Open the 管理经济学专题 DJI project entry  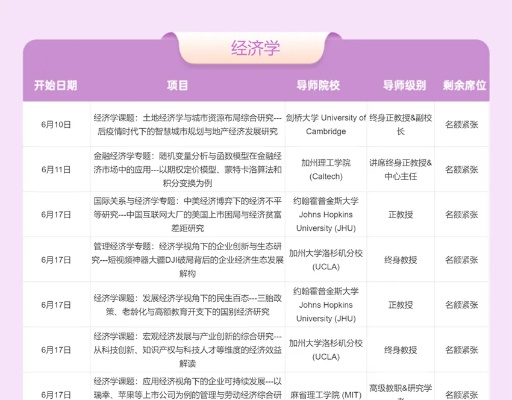pos(187,260)
